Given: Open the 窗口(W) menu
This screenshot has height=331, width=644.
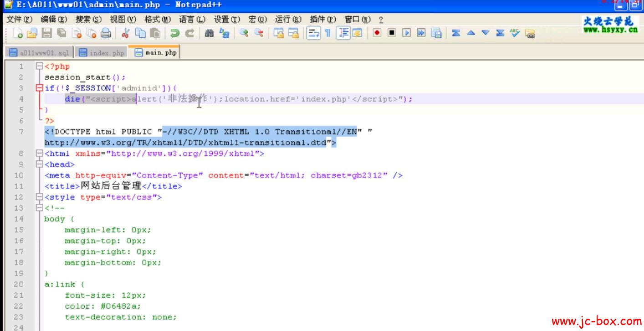Looking at the screenshot, I should (x=358, y=20).
